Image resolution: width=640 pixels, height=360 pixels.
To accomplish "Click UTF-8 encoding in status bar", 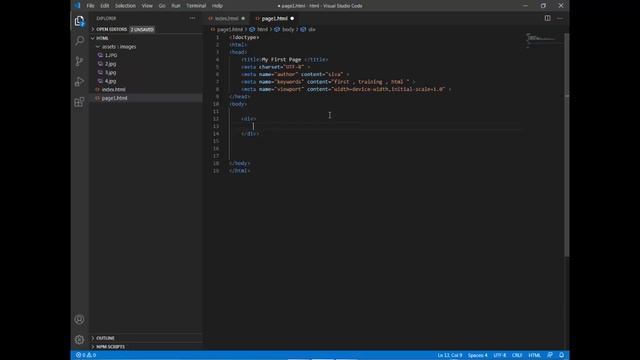I will pyautogui.click(x=500, y=355).
